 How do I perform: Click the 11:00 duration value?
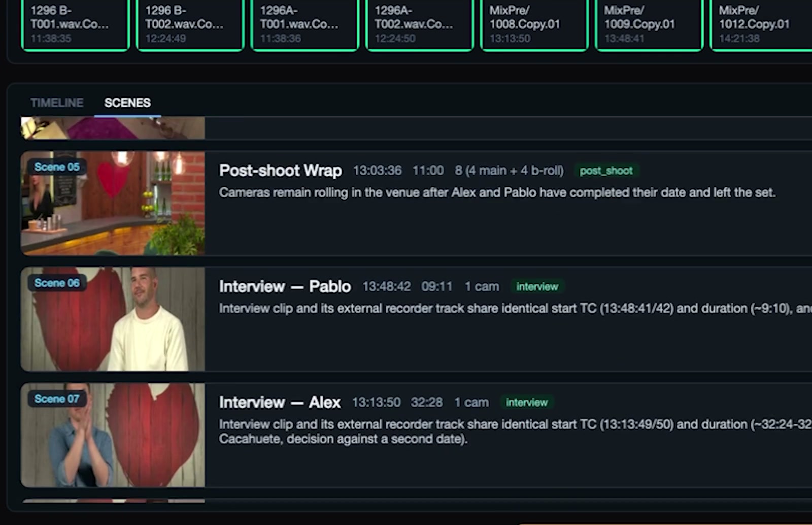428,171
